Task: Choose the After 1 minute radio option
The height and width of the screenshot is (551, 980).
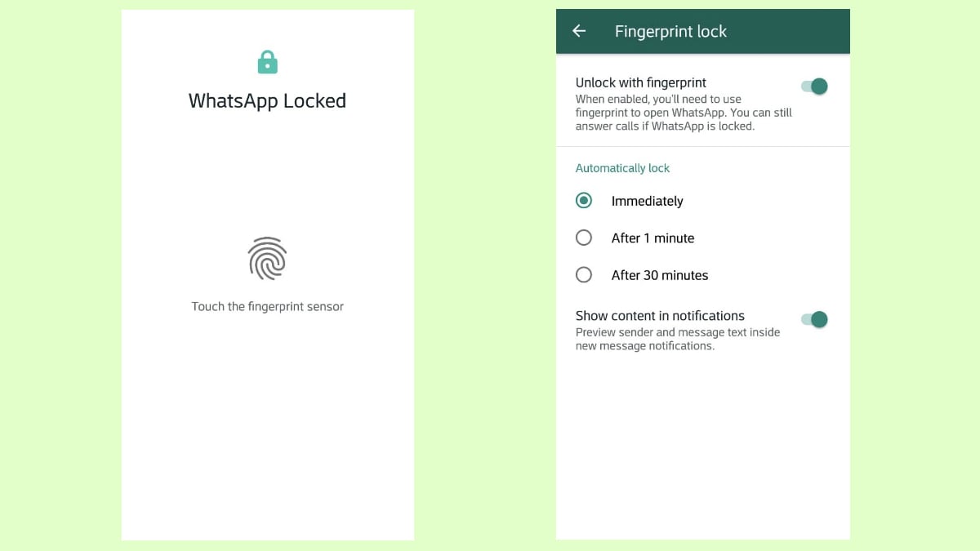Action: tap(583, 238)
